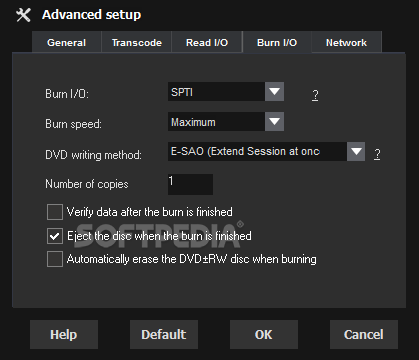Enable automatically erase DVD±RW disc
Image resolution: width=419 pixels, height=360 pixels.
(55, 259)
